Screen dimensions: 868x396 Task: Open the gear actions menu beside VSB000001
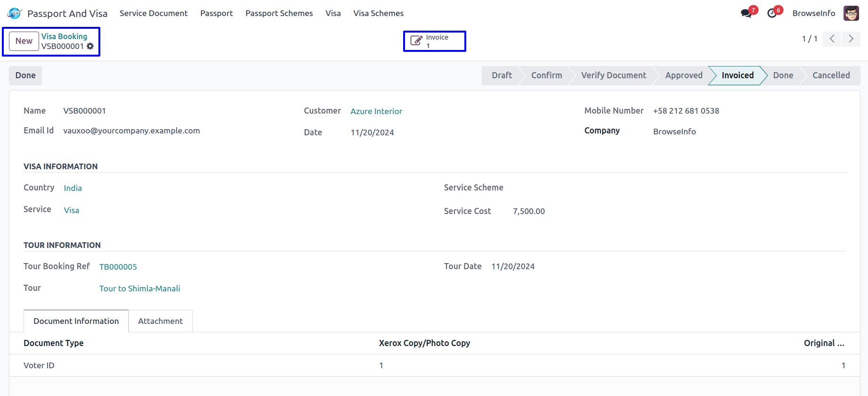(90, 46)
